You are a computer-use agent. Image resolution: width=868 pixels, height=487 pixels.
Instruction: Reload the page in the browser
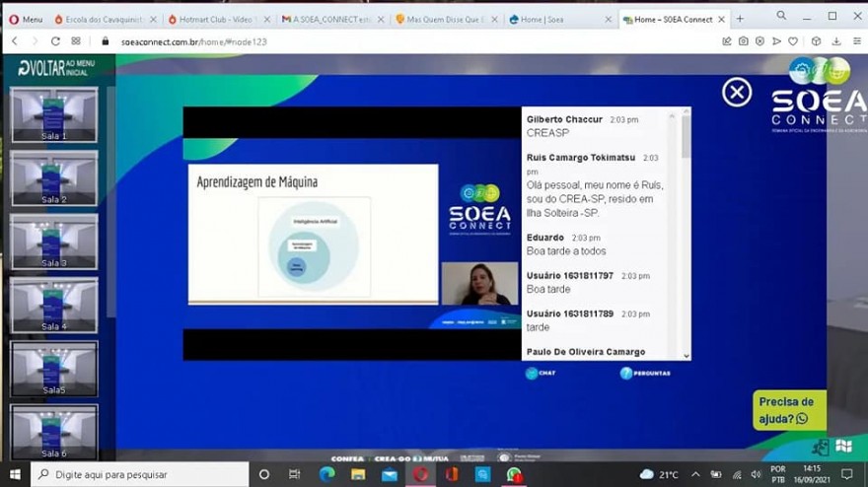point(55,41)
